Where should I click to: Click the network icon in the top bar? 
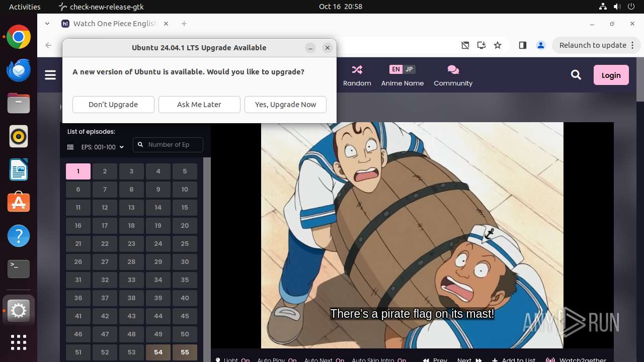click(603, 7)
